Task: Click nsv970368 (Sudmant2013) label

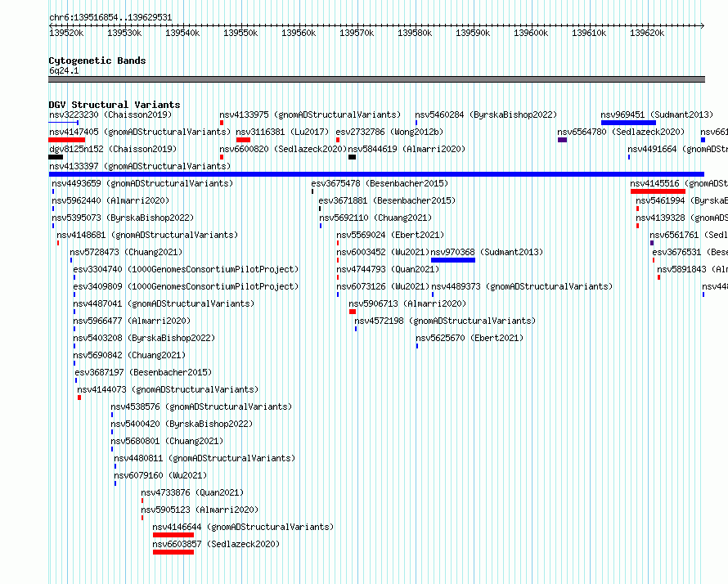Action: pyautogui.click(x=487, y=252)
